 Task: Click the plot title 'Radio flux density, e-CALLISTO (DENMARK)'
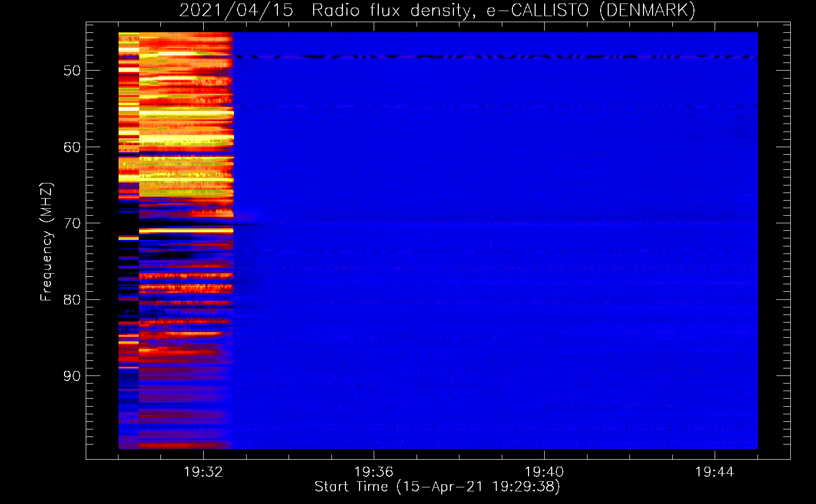point(503,10)
